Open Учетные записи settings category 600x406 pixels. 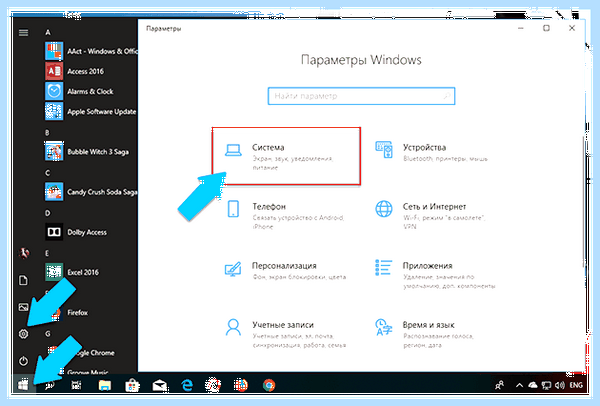285,334
